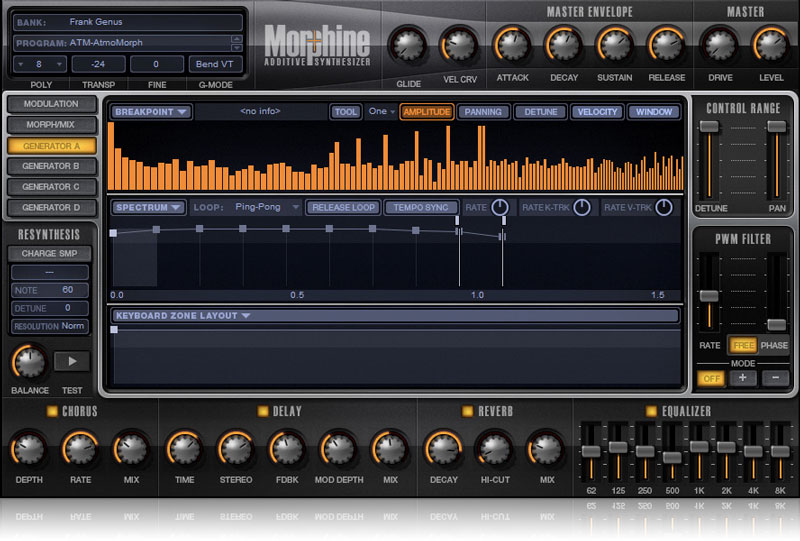Open the Breakpoint dropdown menu

click(151, 112)
